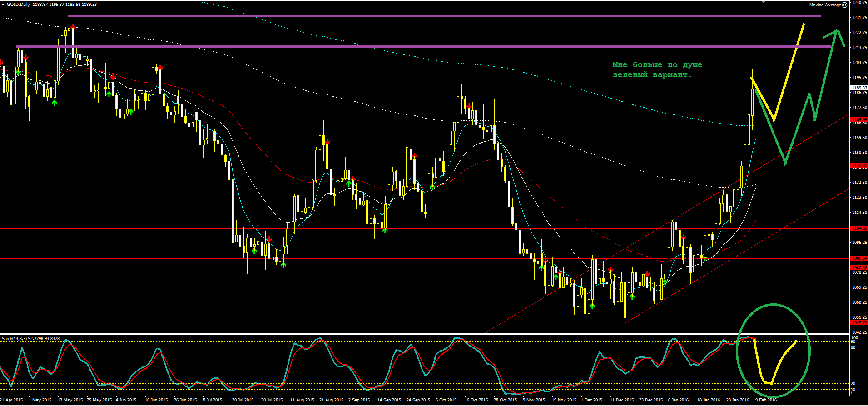Click the 1231.75 price axis value
Image resolution: width=868 pixels, height=406 pixels.
point(859,18)
